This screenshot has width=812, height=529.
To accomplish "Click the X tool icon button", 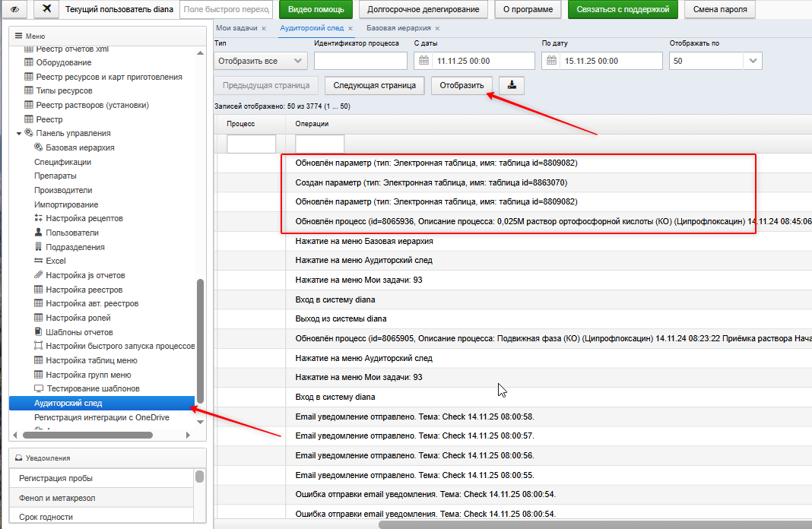I will [x=46, y=9].
